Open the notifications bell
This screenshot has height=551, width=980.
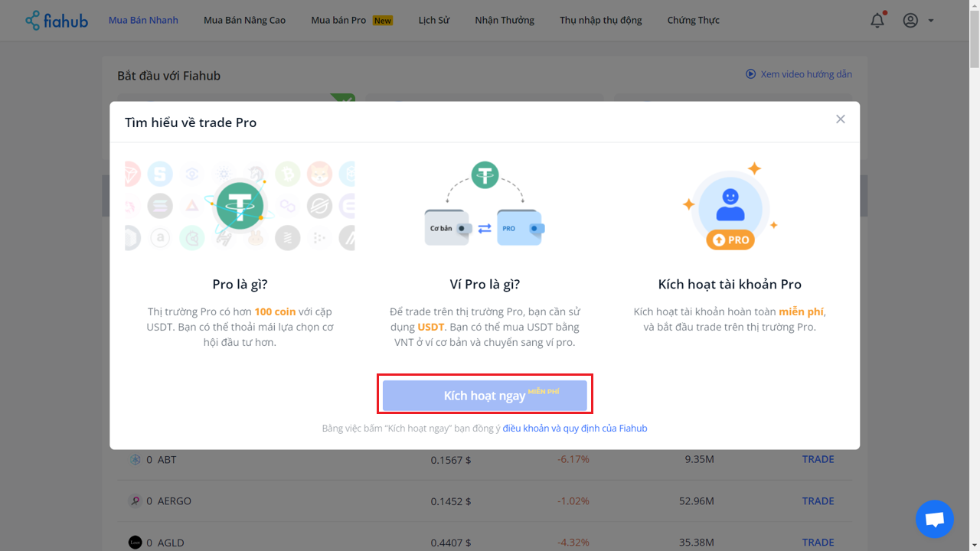tap(877, 21)
